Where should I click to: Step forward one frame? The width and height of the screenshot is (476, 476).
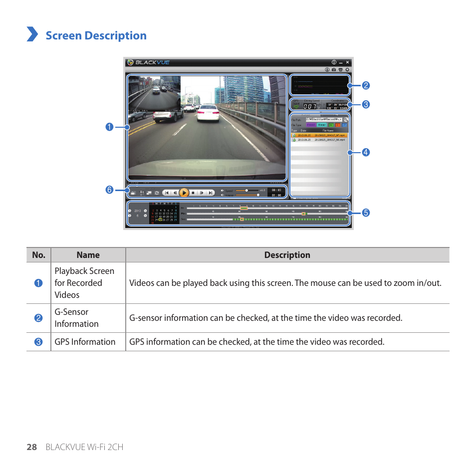[202, 193]
